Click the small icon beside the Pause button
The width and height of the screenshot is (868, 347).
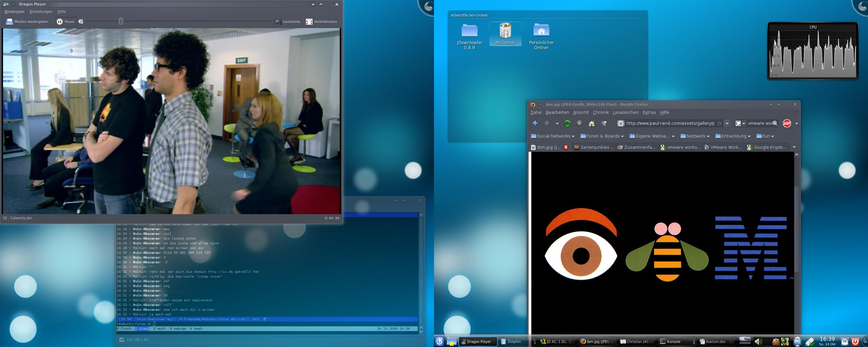(x=81, y=21)
